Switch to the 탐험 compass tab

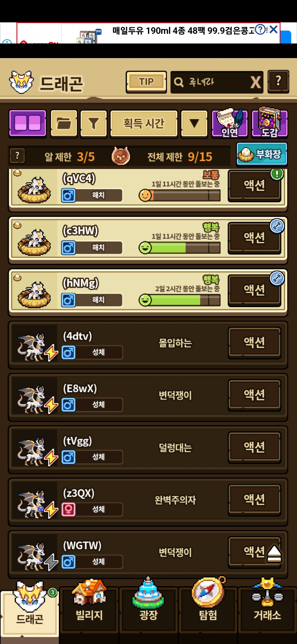208,605
